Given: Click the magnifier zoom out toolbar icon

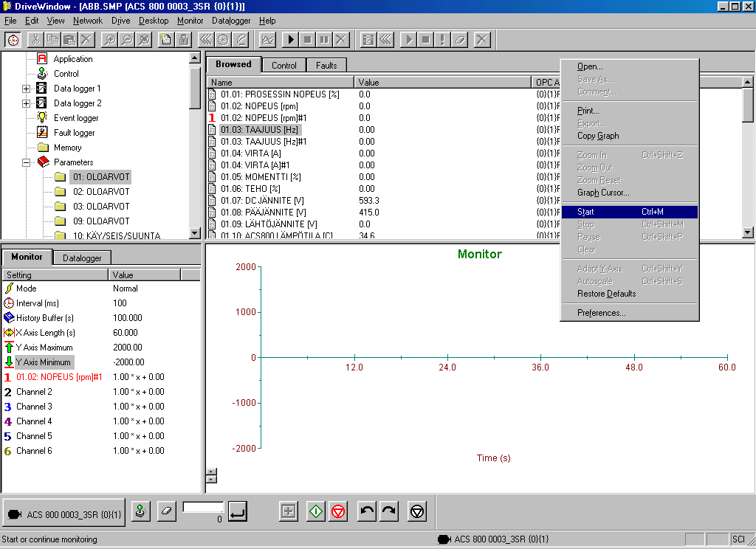Looking at the screenshot, I should (x=127, y=40).
